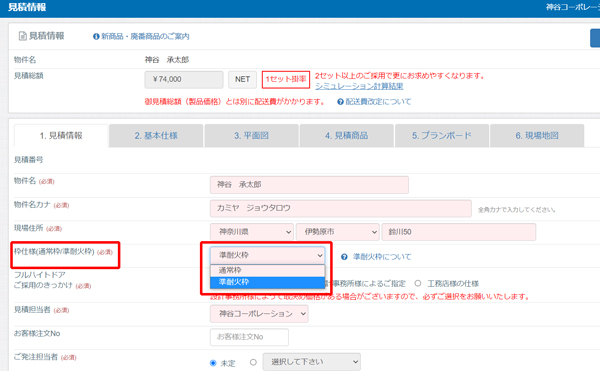Collapse the 枠仕様 準耐火枠 dropdown
This screenshot has width=600, height=371.
(267, 255)
